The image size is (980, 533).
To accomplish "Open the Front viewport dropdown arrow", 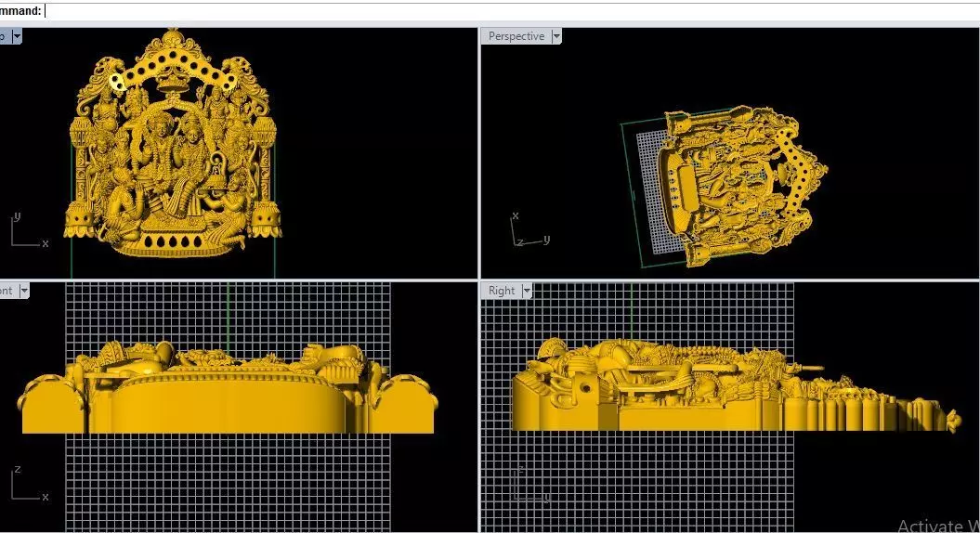I will coord(24,291).
